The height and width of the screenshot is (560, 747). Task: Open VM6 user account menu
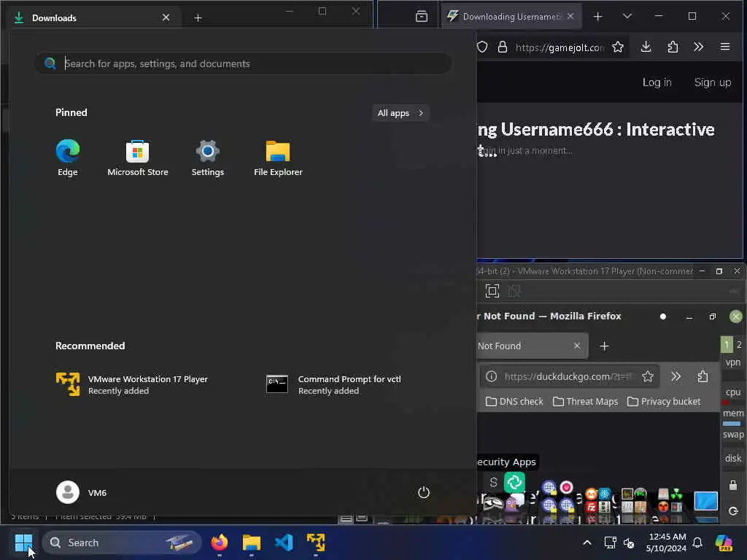[x=82, y=492]
